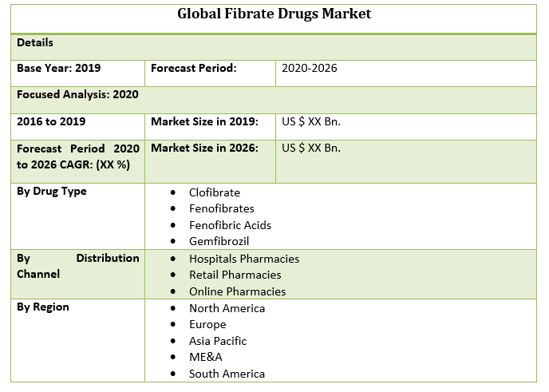
Task: Select the Online Pharmacies entry
Action: [237, 291]
